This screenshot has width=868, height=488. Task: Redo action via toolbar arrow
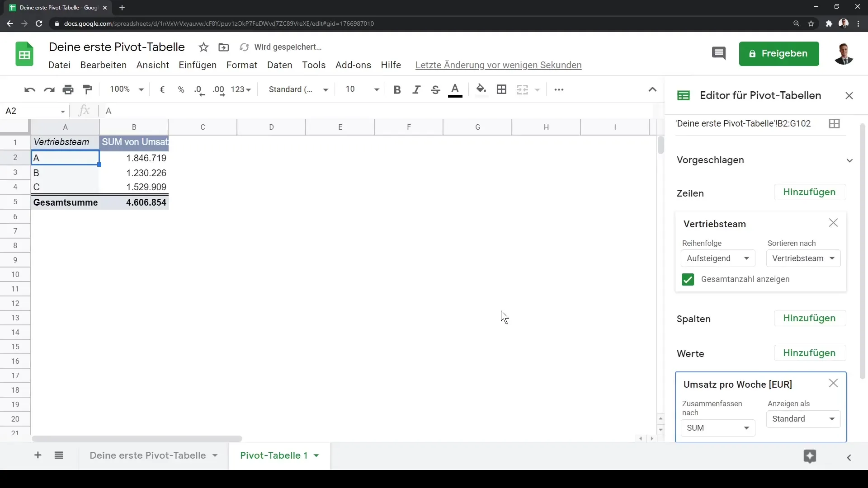49,89
